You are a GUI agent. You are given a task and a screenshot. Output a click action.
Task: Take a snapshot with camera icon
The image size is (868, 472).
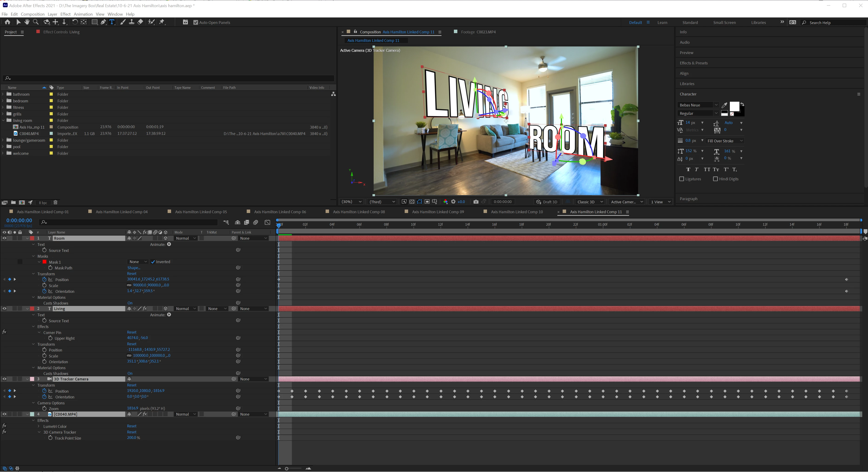tap(476, 202)
